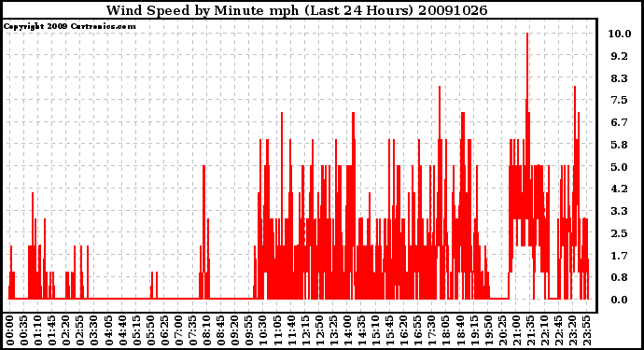Viewport: 644px width, 350px height.
Task: Click the 13:25 time label
Action: coord(333,330)
